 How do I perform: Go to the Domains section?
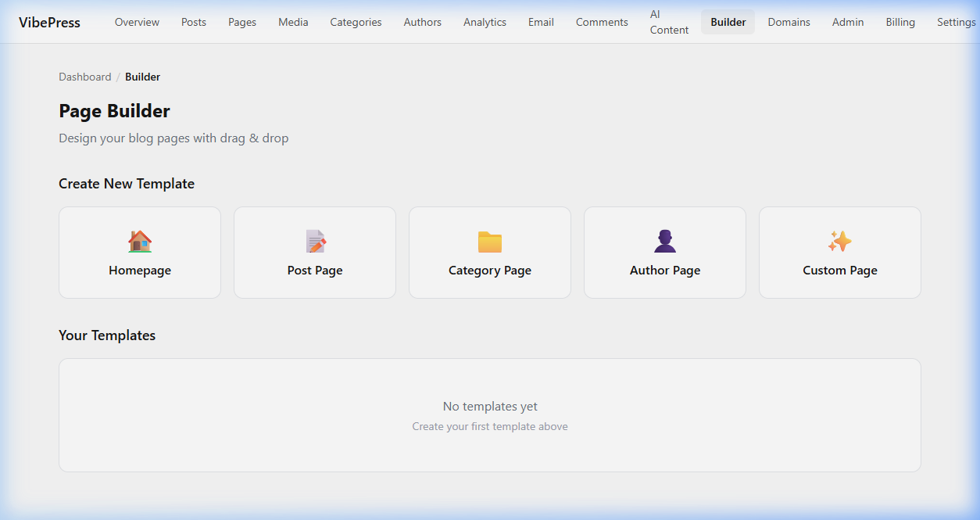(x=789, y=22)
